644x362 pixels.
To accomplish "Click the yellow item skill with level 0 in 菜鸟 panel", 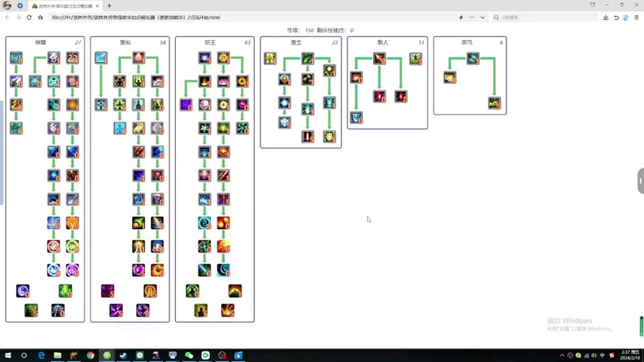I will click(450, 77).
